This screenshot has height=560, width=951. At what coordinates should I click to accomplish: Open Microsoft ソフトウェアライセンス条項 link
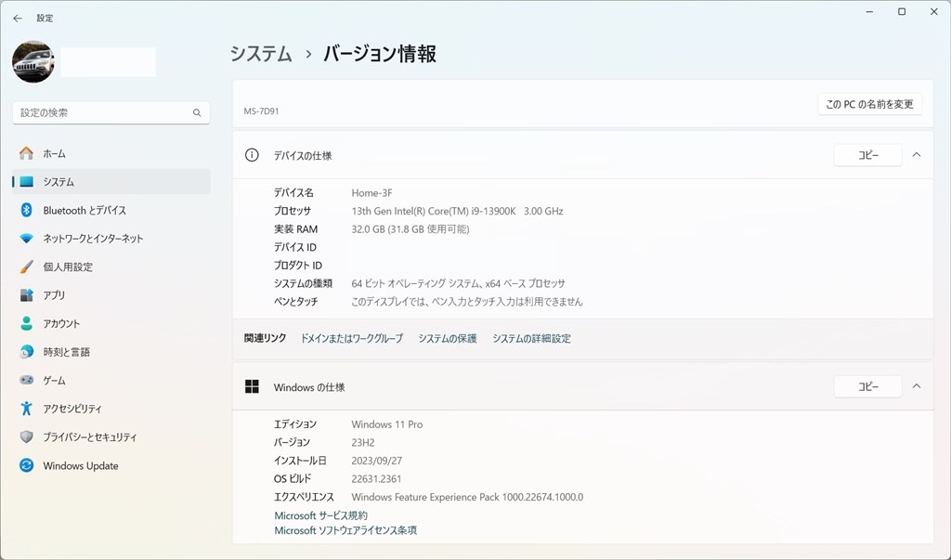(345, 530)
